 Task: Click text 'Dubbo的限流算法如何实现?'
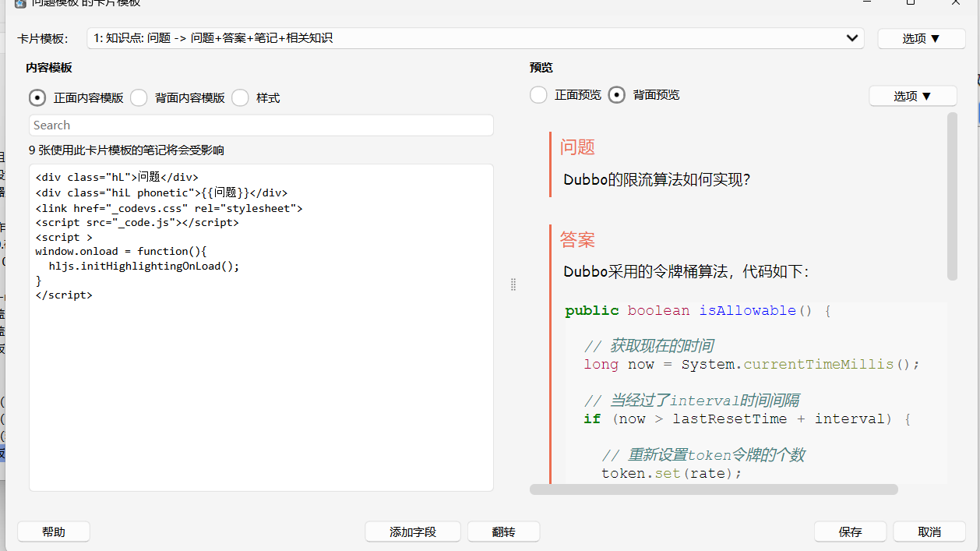657,180
